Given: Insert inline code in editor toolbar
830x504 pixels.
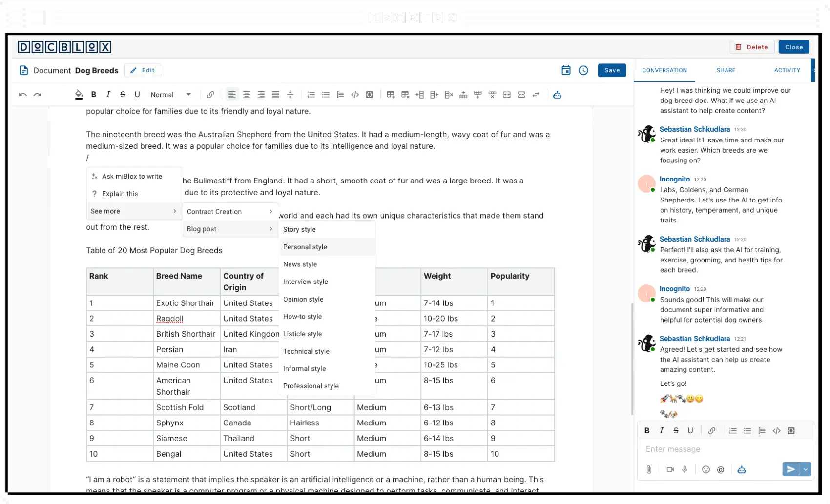Looking at the screenshot, I should click(x=355, y=95).
